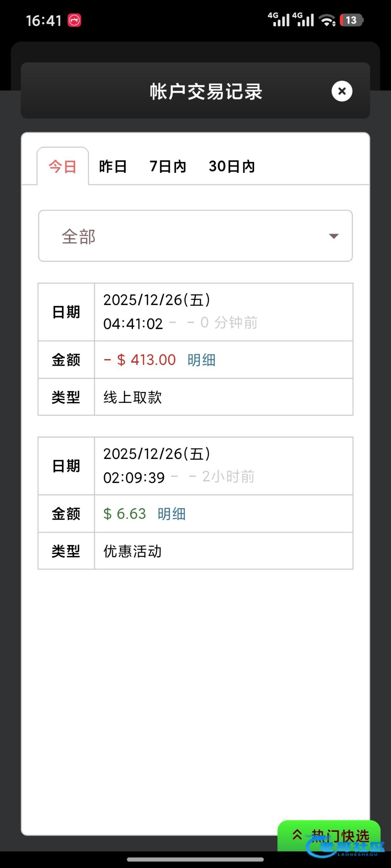Tap the second 4G signal strength icon
Screen dimensions: 391x868
pos(303,20)
